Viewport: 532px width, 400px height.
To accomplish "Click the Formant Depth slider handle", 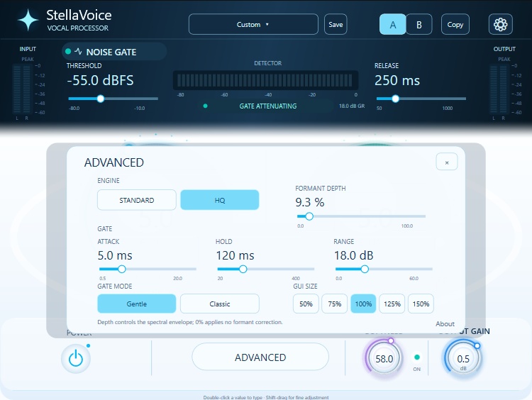I will click(309, 216).
